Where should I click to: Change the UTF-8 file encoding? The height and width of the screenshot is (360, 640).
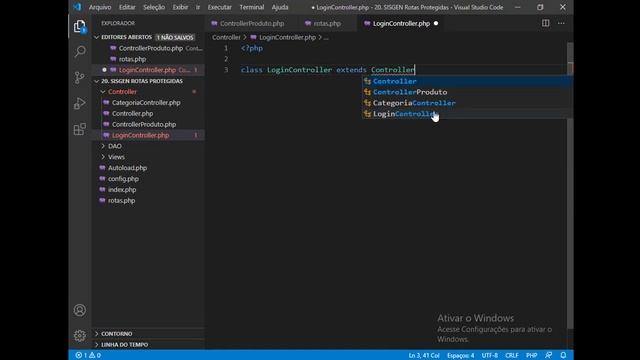click(489, 355)
